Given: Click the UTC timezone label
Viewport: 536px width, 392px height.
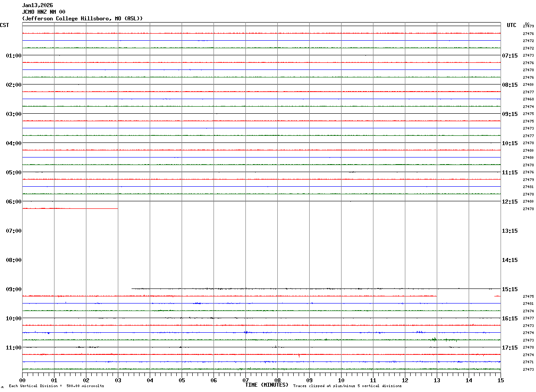Looking at the screenshot, I should pos(511,25).
